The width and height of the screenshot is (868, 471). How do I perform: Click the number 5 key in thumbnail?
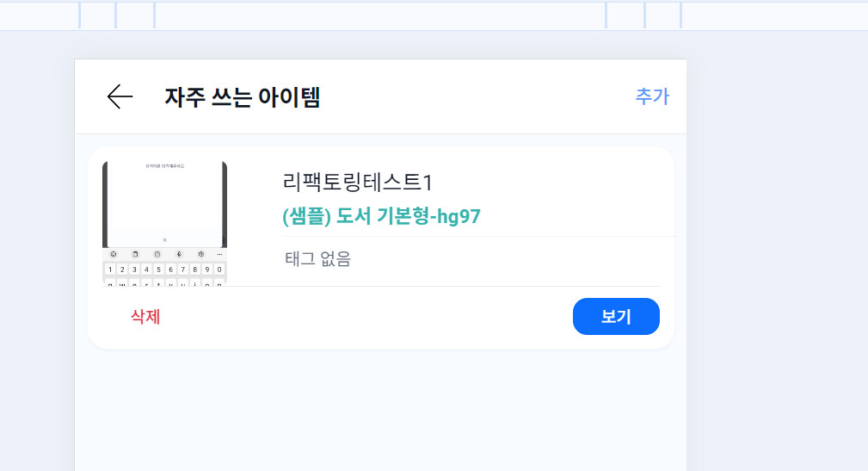click(158, 270)
